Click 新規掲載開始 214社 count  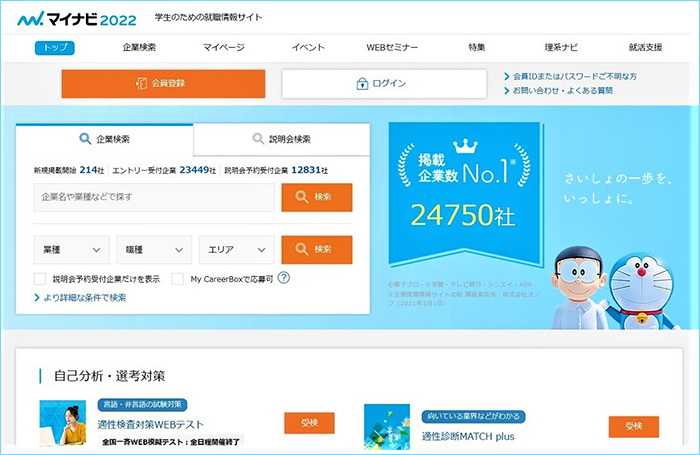coord(69,170)
